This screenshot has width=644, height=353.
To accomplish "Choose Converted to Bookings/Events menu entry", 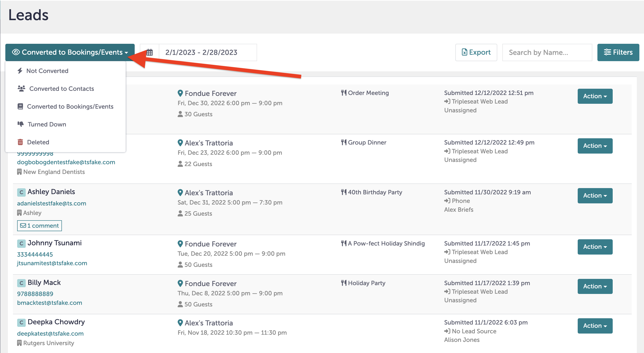I will pos(66,106).
